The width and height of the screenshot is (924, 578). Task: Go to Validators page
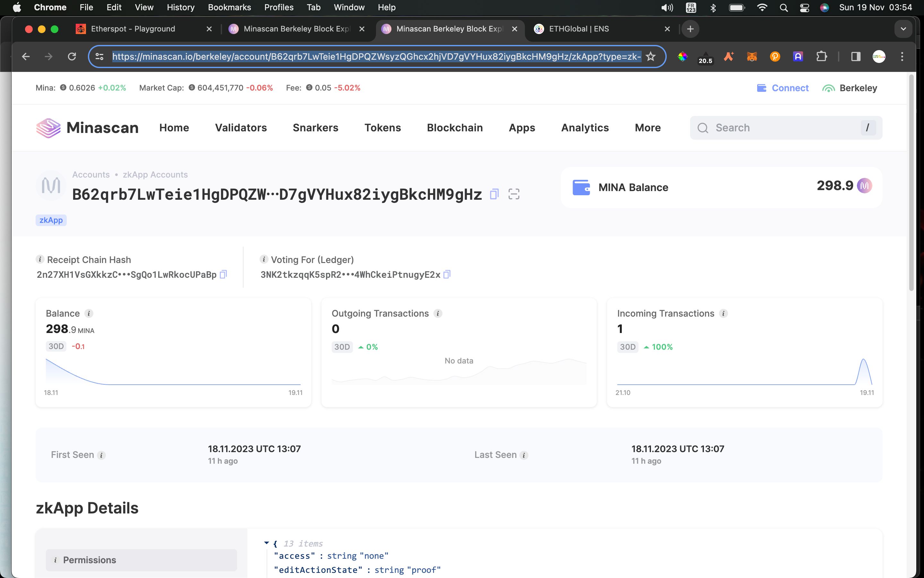pyautogui.click(x=241, y=128)
